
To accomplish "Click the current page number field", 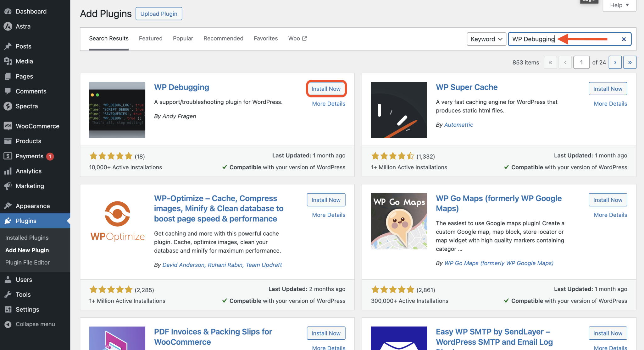I will point(581,63).
